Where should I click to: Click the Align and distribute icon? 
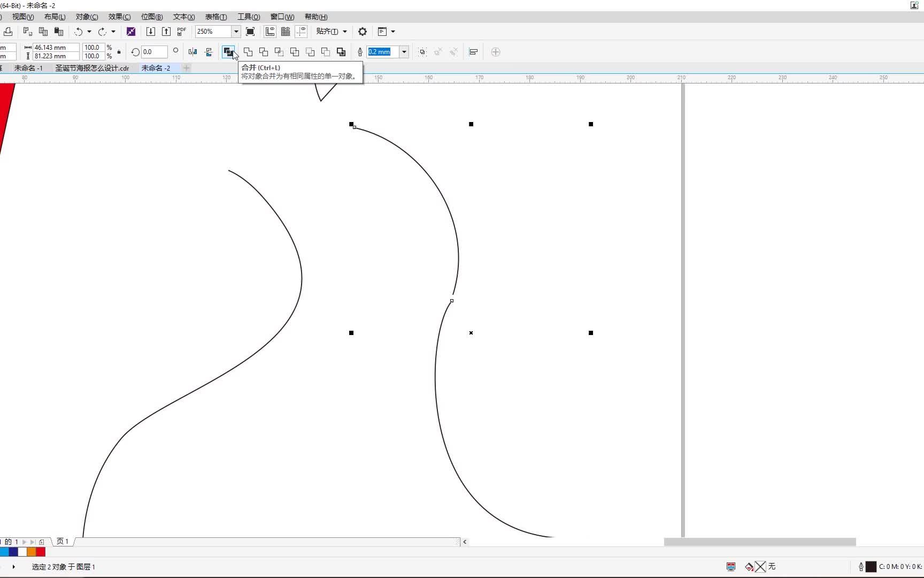point(473,52)
